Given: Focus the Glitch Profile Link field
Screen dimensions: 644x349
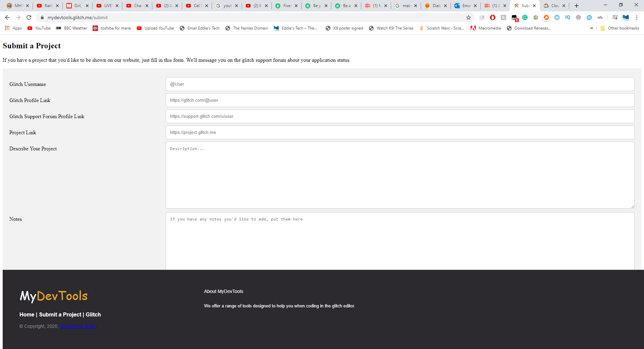Looking at the screenshot, I should (400, 100).
